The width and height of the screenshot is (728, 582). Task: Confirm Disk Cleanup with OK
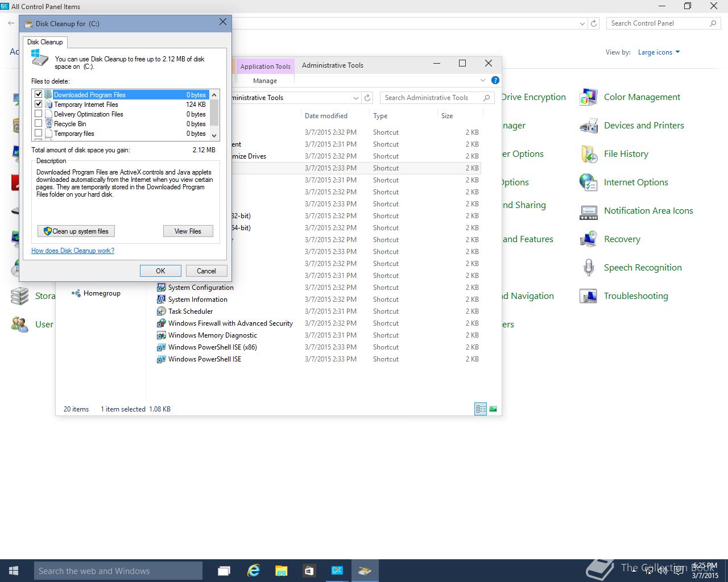(x=160, y=271)
